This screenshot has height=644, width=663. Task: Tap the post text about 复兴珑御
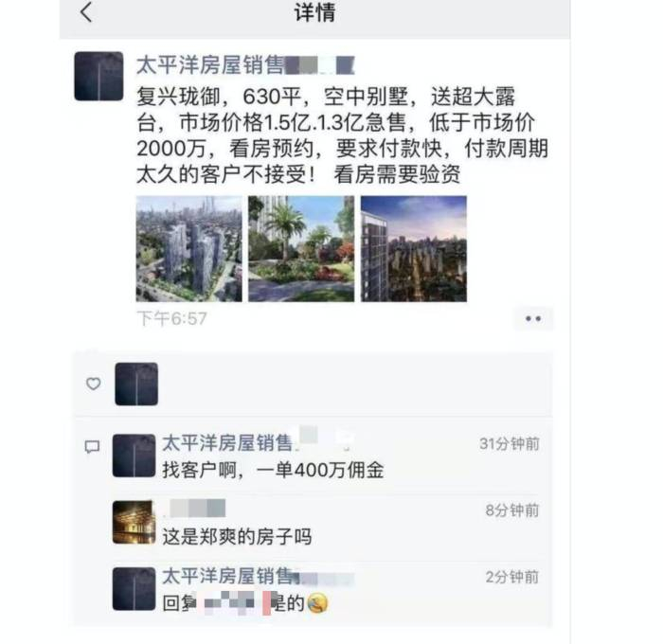[x=342, y=135]
